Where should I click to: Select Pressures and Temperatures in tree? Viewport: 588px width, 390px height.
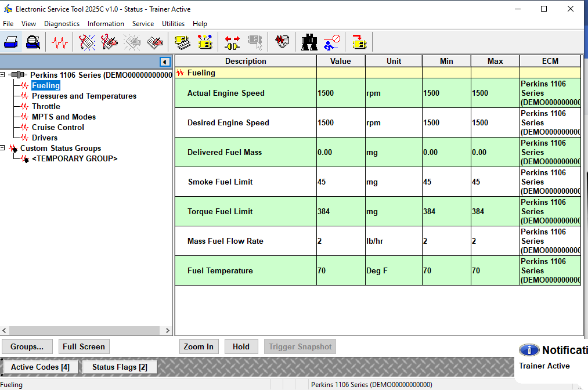click(x=84, y=96)
